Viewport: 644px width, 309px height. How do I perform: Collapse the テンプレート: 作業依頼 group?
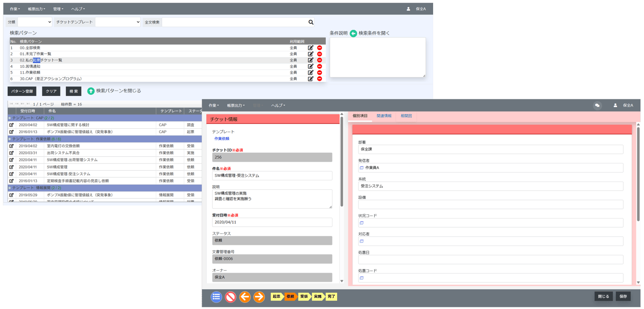pyautogui.click(x=10, y=139)
